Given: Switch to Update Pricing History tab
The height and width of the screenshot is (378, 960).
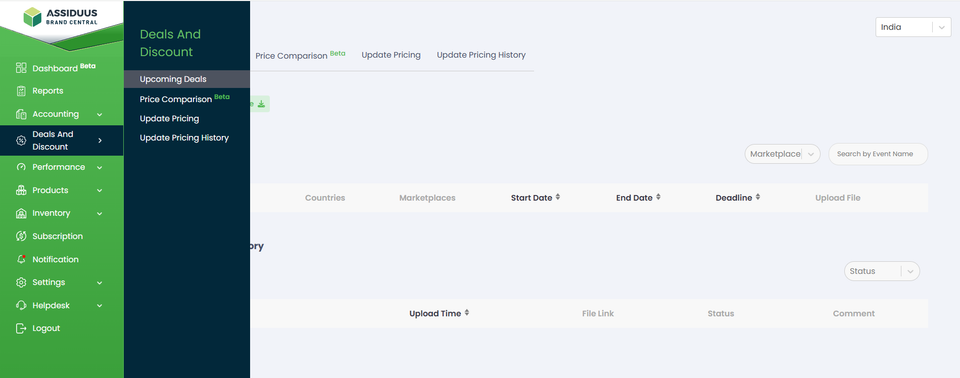Looking at the screenshot, I should pyautogui.click(x=481, y=55).
